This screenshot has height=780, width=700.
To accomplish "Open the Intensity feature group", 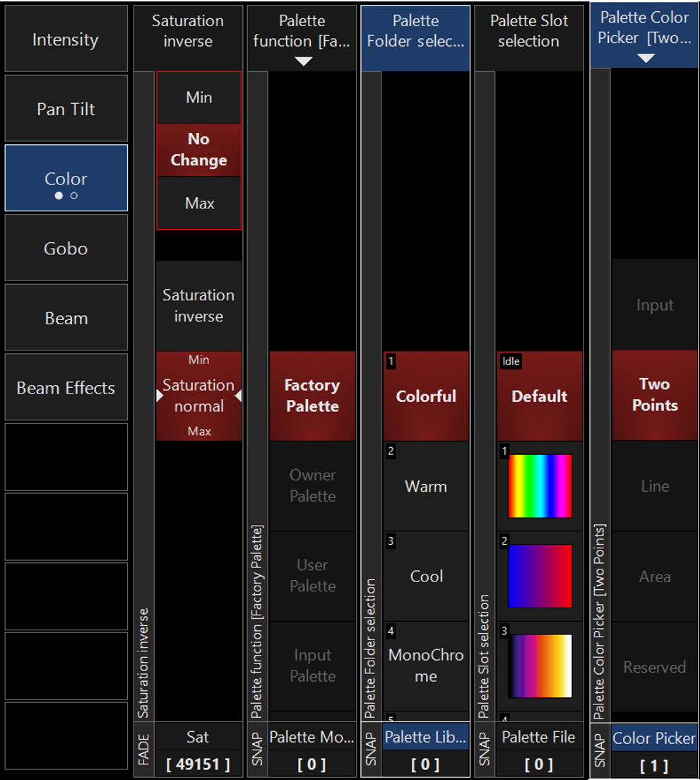I will click(66, 40).
